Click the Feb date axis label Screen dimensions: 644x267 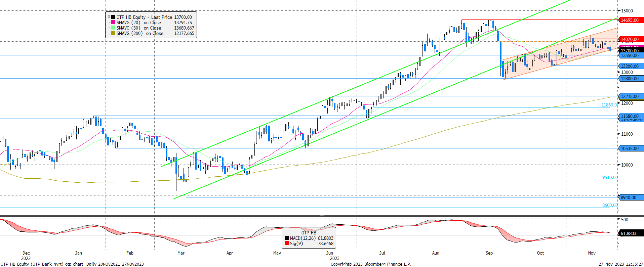pos(130,253)
